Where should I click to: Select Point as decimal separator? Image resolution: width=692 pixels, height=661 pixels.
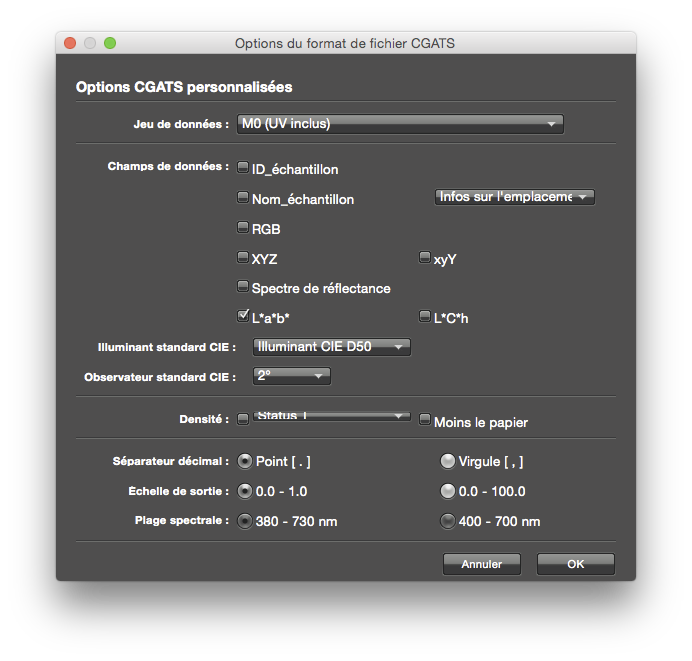[244, 461]
